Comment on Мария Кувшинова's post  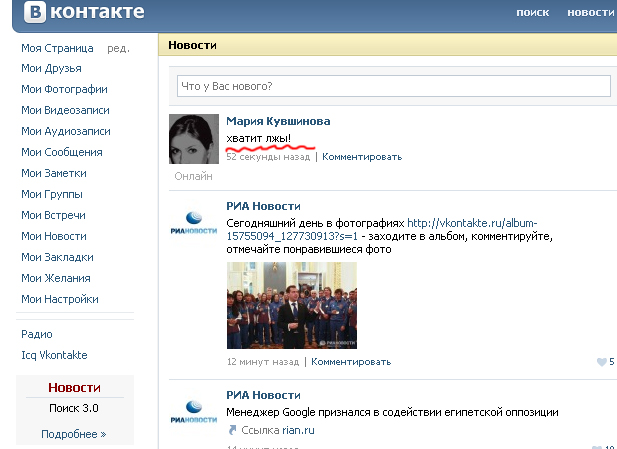[x=362, y=157]
